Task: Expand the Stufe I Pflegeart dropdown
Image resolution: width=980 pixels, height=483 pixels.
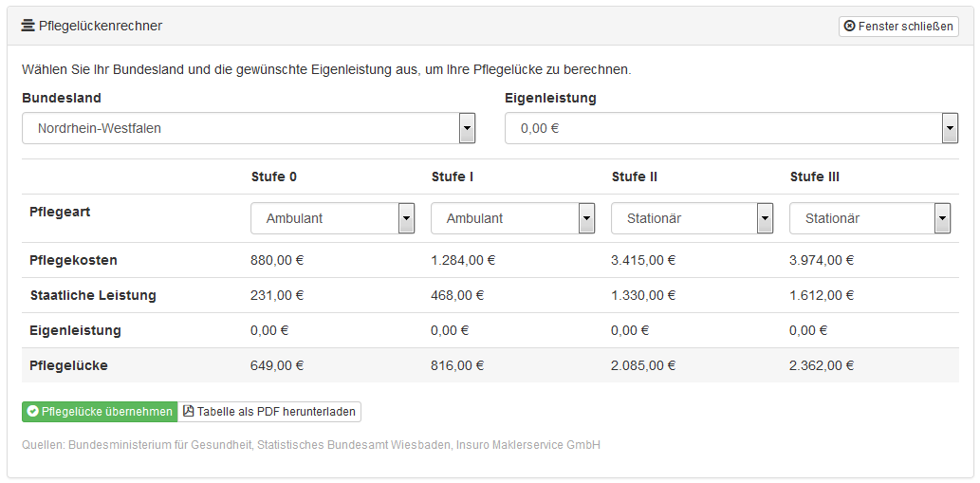Action: point(586,218)
